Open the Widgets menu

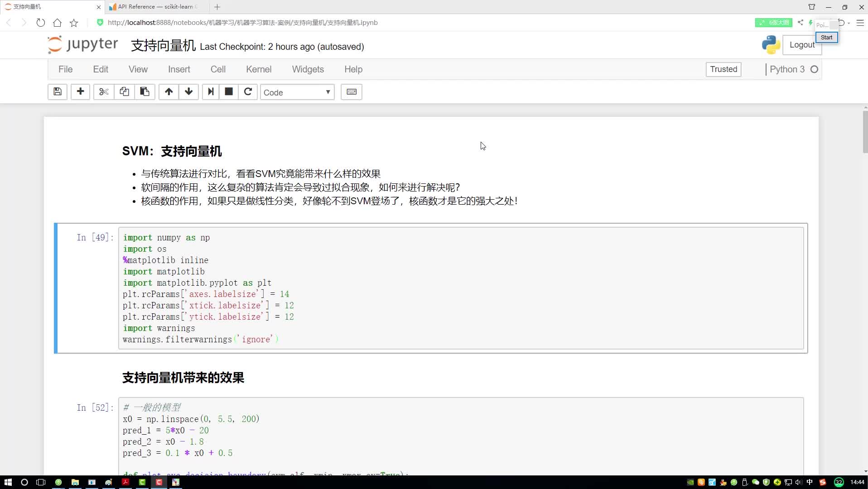308,69
